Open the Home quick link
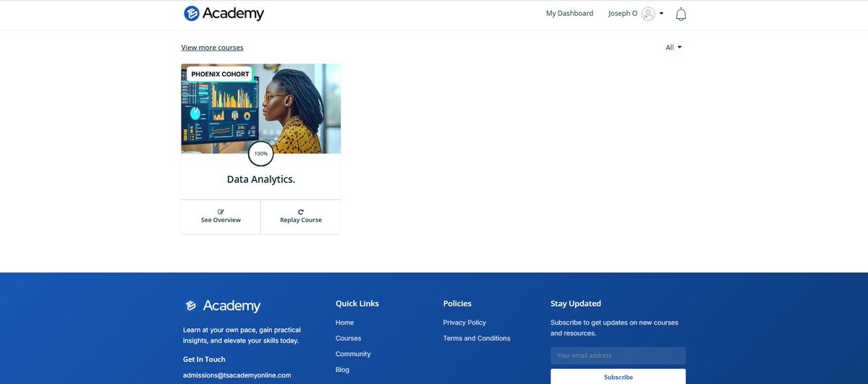This screenshot has width=868, height=384. point(344,323)
